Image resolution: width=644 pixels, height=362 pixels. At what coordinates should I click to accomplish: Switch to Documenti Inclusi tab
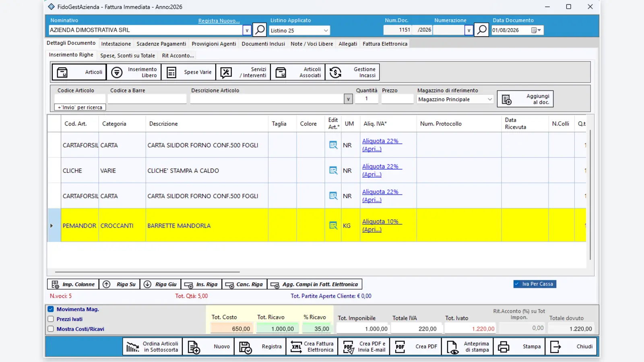(263, 44)
